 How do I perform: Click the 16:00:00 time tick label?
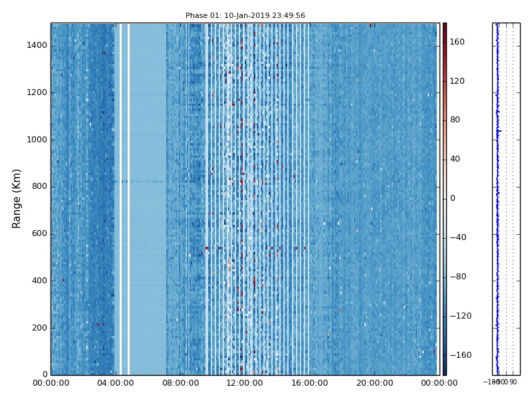310,384
